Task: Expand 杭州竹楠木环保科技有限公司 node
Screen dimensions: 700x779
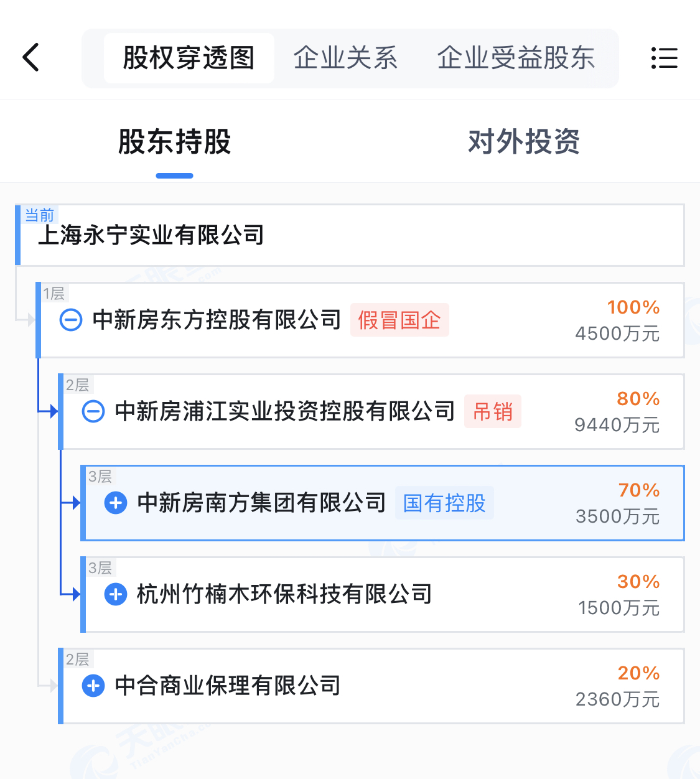Action: pyautogui.click(x=116, y=594)
